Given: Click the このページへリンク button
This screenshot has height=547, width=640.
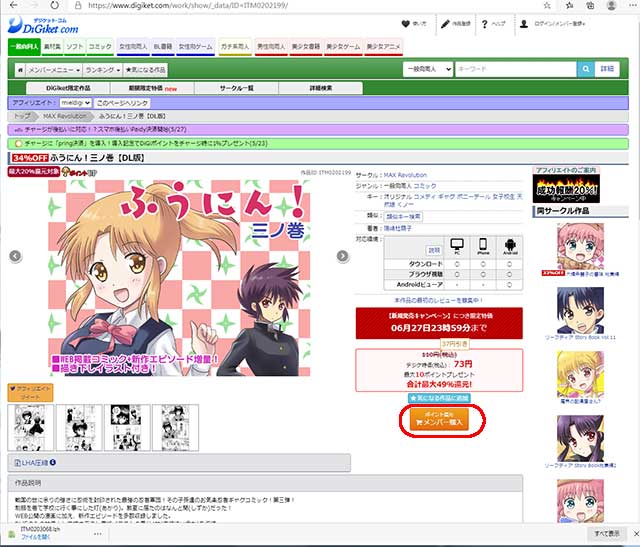Looking at the screenshot, I should coord(122,103).
